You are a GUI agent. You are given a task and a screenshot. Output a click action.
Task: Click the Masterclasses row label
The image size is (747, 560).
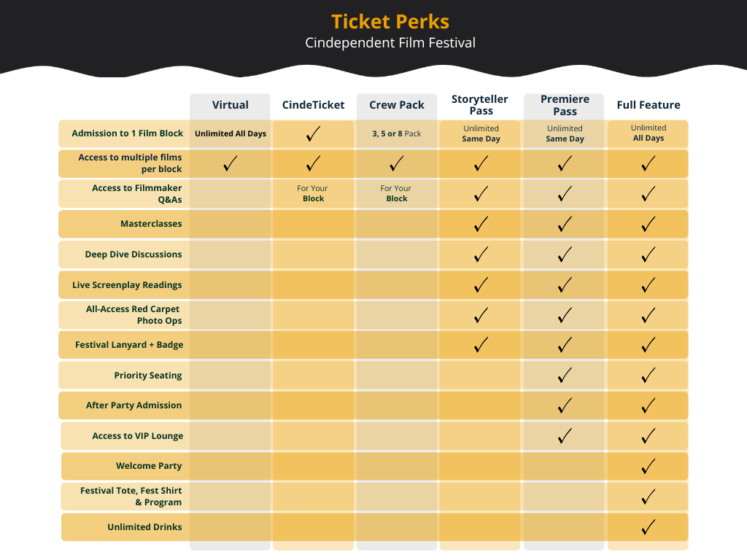click(151, 224)
